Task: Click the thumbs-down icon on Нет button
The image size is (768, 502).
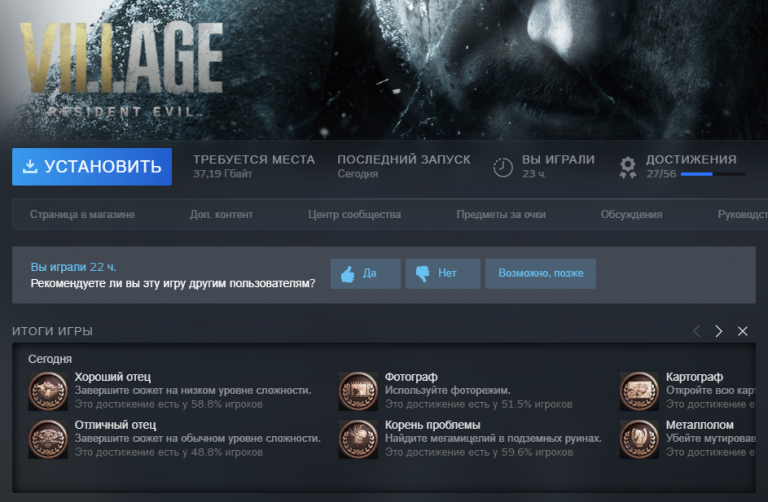Action: (x=423, y=274)
